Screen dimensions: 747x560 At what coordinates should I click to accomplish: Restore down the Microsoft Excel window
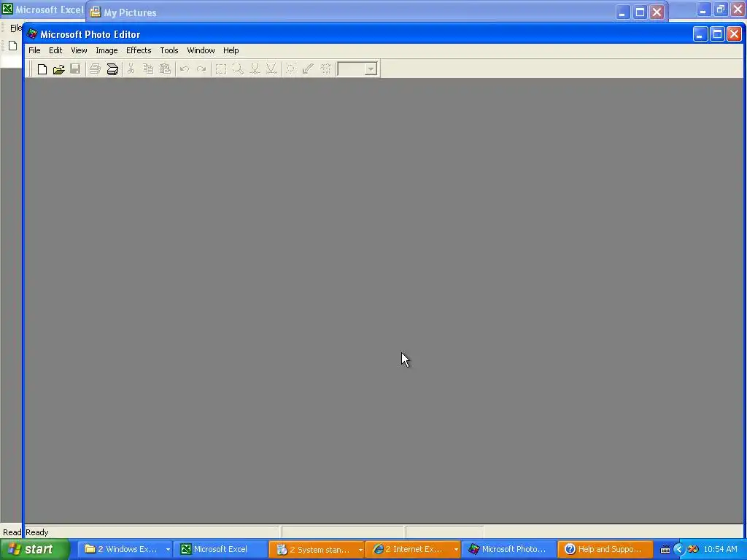tap(720, 9)
